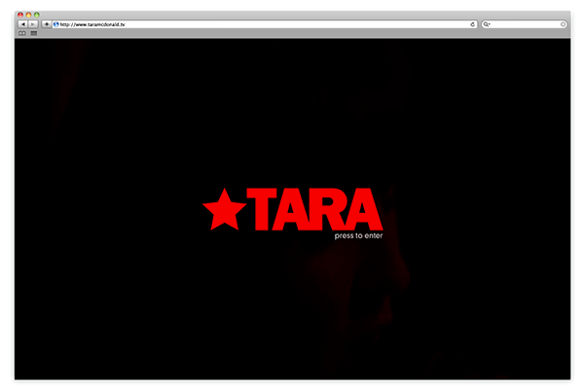The width and height of the screenshot is (584, 392).
Task: Click the site globe icon in the address bar
Action: pyautogui.click(x=55, y=24)
